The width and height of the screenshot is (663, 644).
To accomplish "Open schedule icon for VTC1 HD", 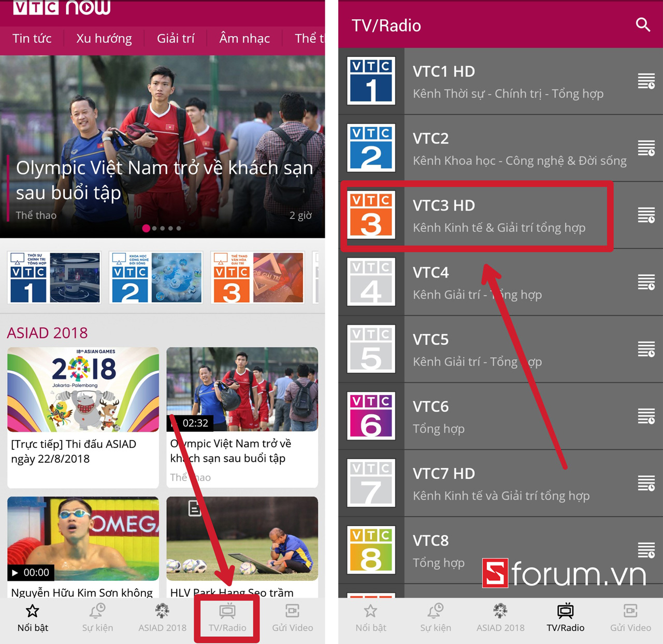I will 646,81.
